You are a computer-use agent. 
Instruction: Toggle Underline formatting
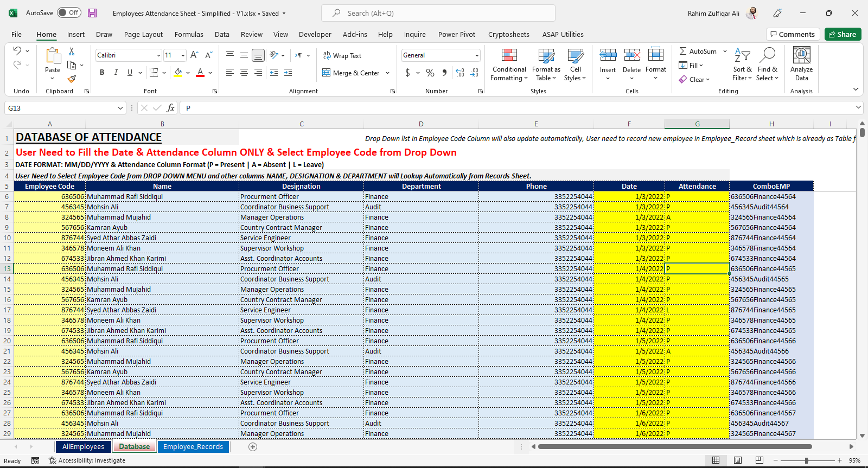coord(130,72)
